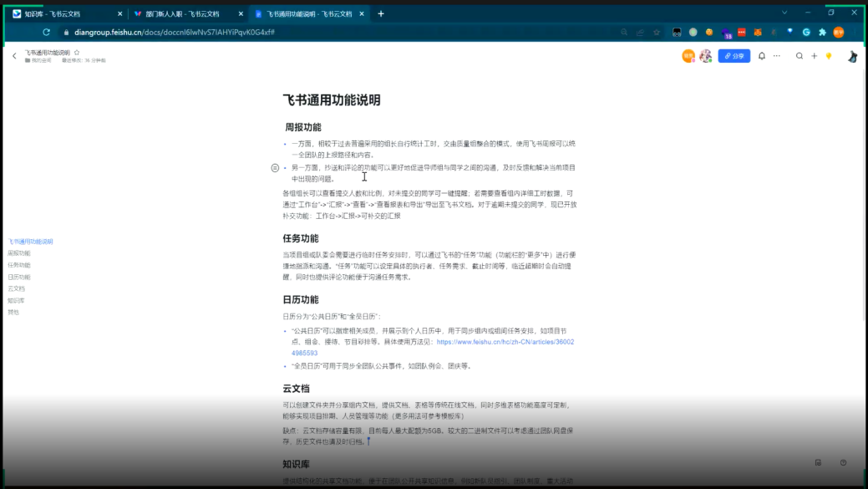
Task: Click the plus icon to create new document
Action: (815, 56)
